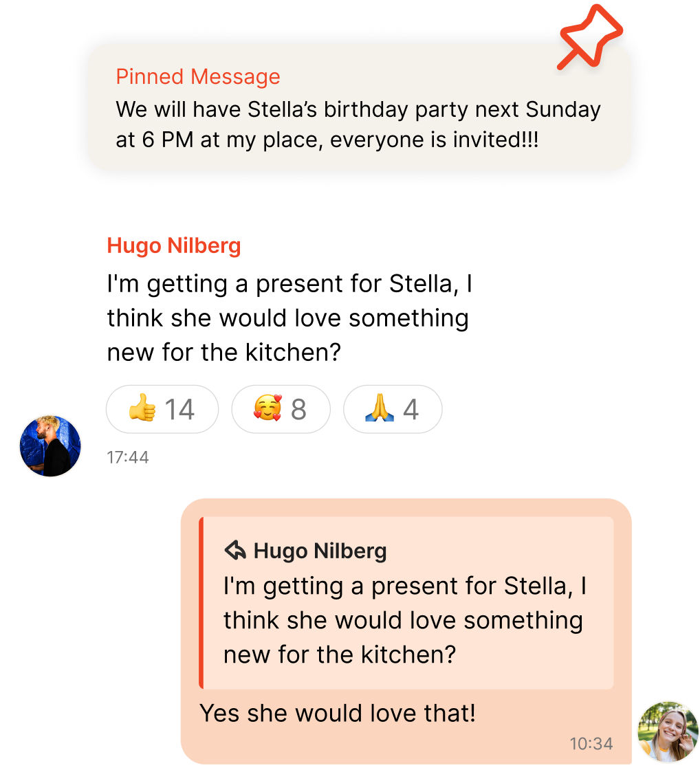Image resolution: width=700 pixels, height=781 pixels.
Task: Click Hugo Nilberg's name in the quoted reply
Action: [320, 551]
